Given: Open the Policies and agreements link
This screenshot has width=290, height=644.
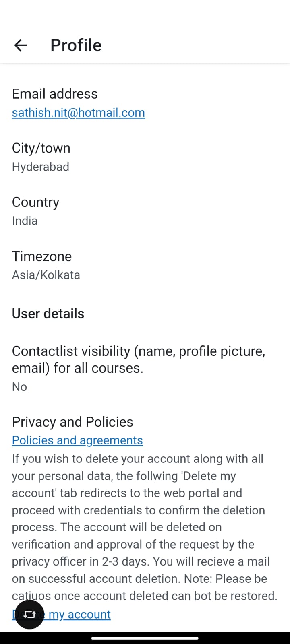Looking at the screenshot, I should click(77, 440).
